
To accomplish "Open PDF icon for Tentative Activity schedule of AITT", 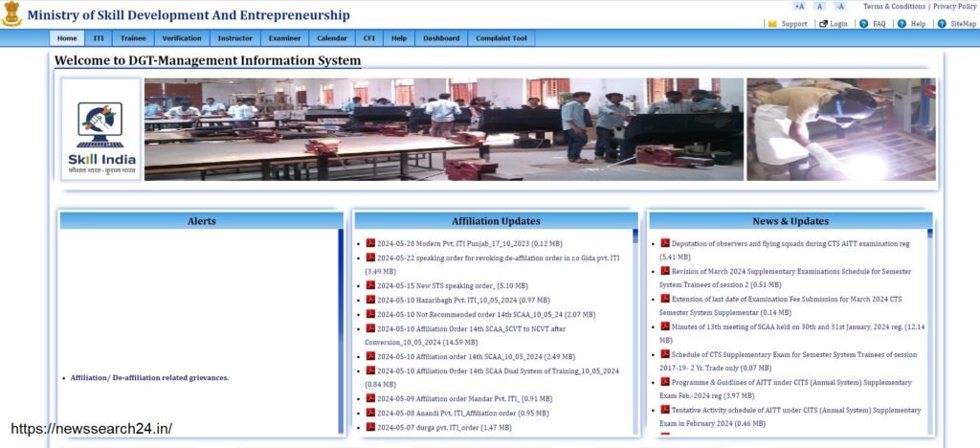I will pyautogui.click(x=665, y=410).
